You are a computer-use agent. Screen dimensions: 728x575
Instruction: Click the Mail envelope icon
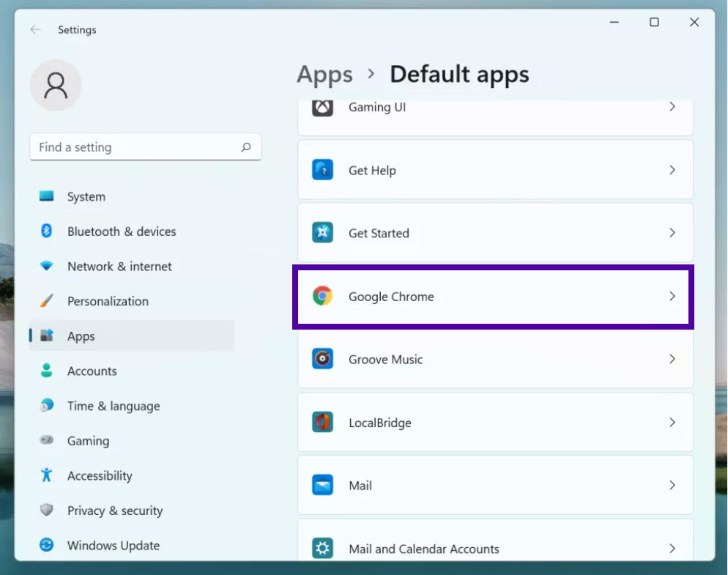click(322, 485)
